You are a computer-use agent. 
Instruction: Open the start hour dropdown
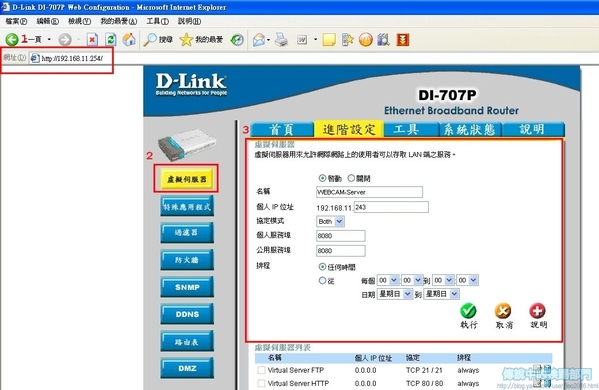[x=388, y=280]
